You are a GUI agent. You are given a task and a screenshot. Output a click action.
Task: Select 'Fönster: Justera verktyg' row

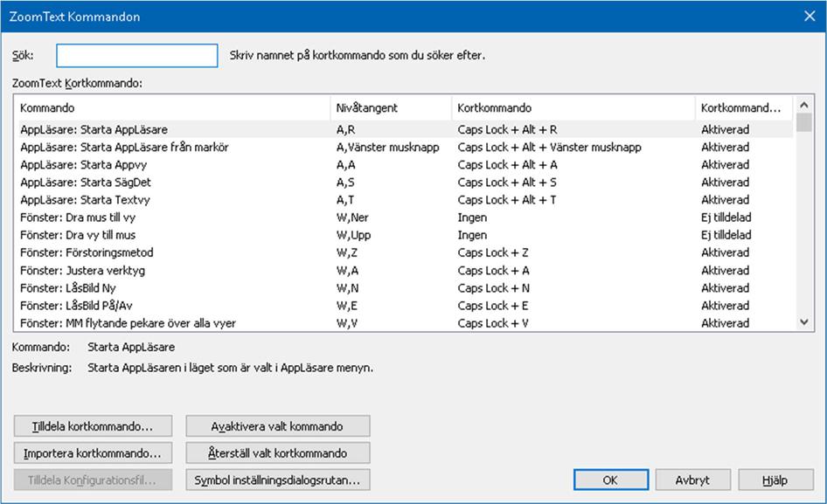[x=406, y=271]
